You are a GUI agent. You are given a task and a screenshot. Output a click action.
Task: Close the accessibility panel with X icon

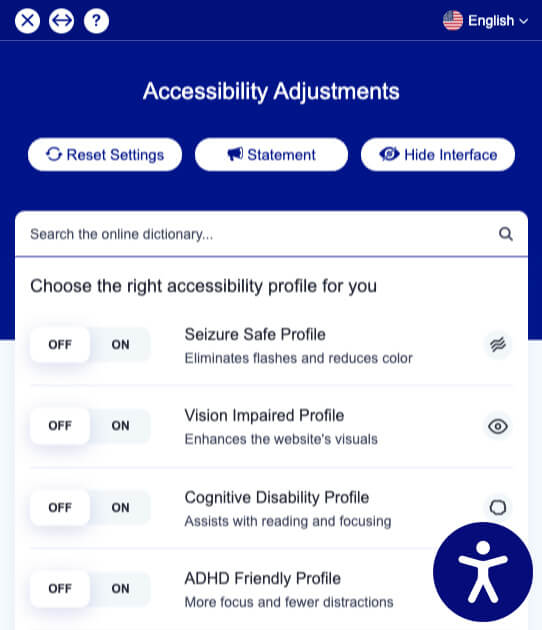point(27,20)
